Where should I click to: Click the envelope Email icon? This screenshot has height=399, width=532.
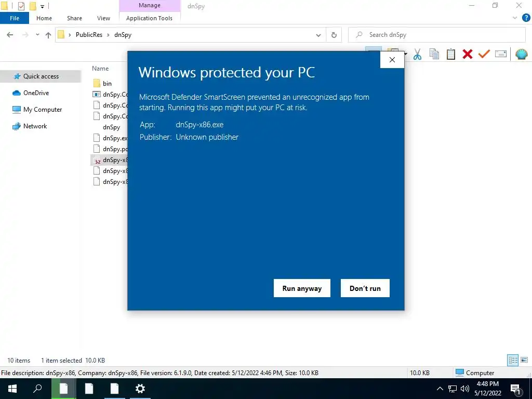(501, 54)
